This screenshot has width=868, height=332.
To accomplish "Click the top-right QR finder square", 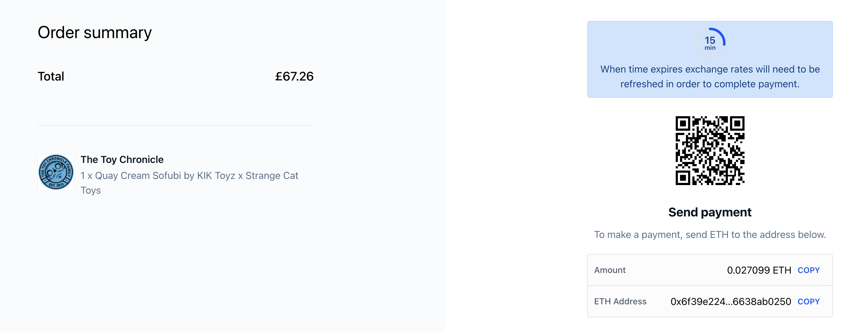I will coord(737,124).
